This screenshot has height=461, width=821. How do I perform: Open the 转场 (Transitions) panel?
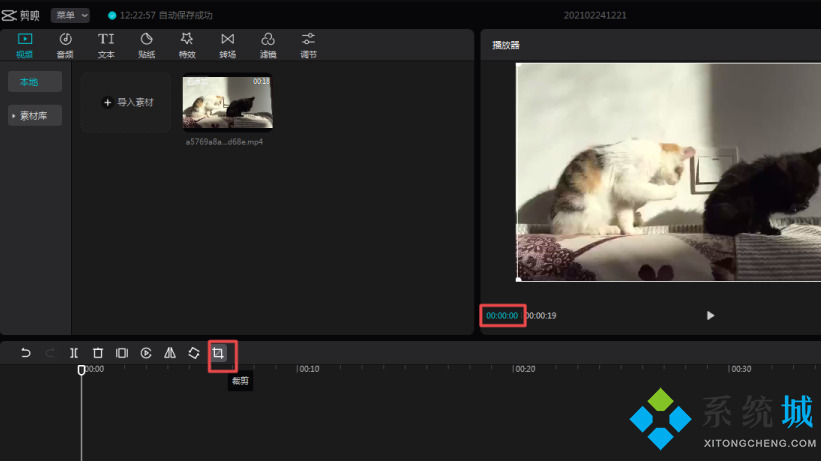click(x=227, y=45)
